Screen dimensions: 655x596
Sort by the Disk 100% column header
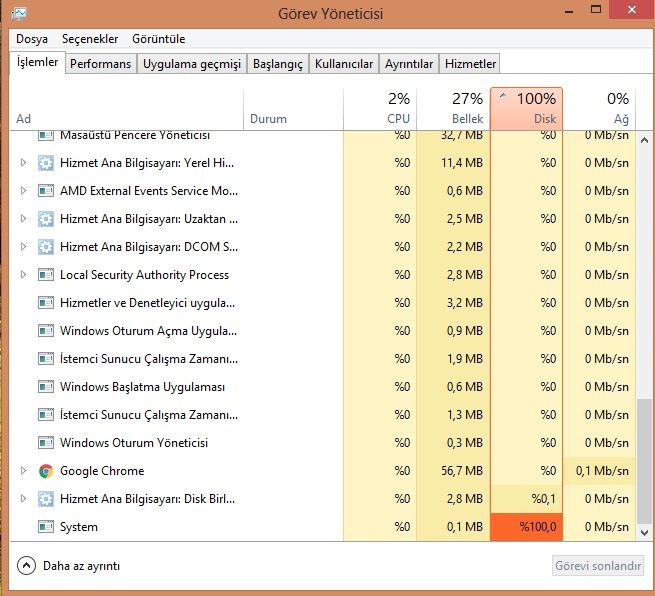pos(526,109)
